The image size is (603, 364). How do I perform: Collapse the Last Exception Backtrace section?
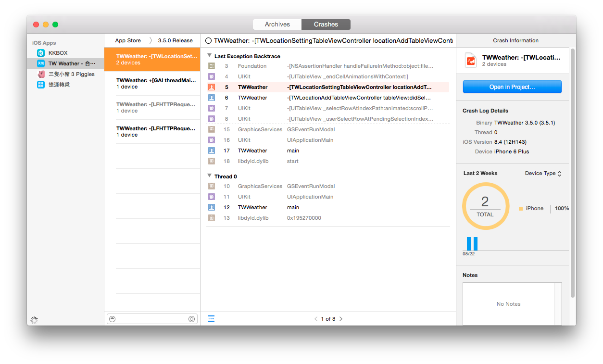click(x=209, y=56)
